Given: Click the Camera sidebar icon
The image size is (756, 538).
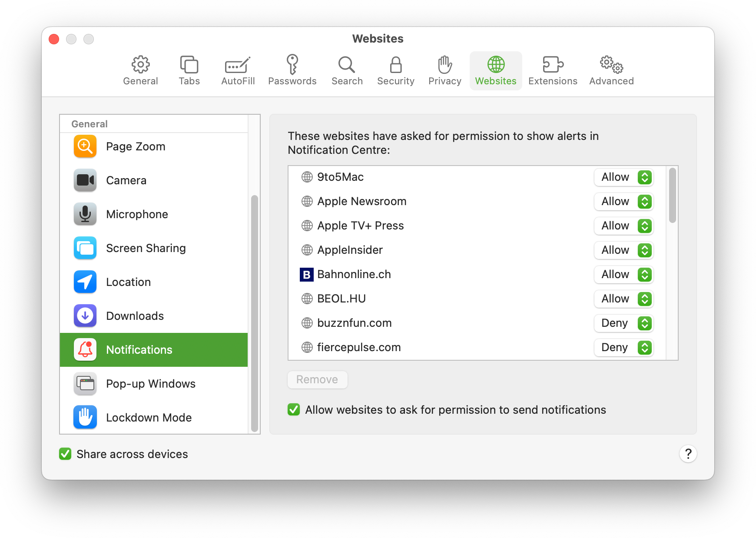Looking at the screenshot, I should [85, 180].
